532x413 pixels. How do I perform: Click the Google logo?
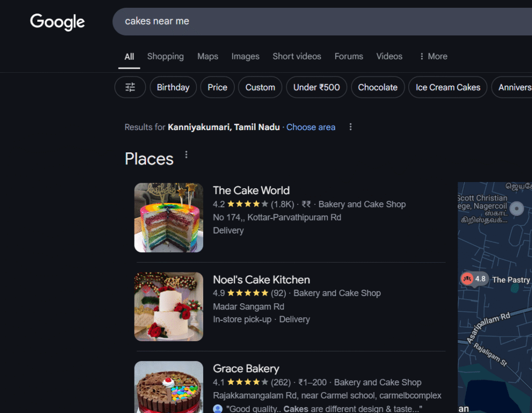tap(57, 22)
